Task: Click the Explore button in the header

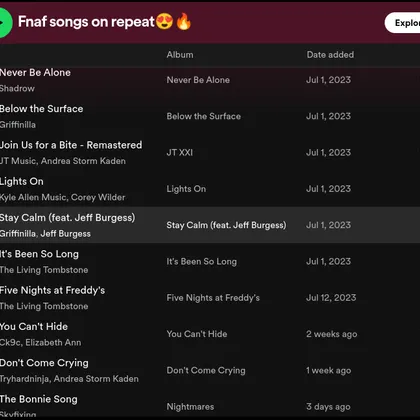Action: pos(403,23)
